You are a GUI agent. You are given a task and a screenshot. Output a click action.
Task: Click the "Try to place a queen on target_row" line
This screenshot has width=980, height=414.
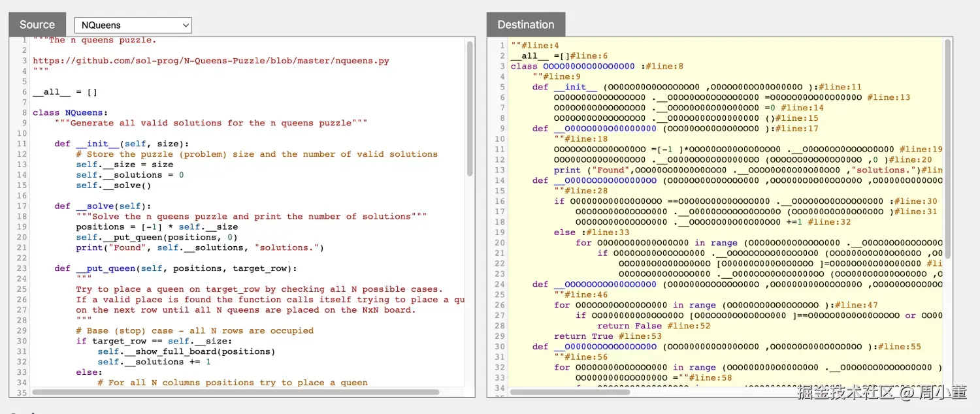coord(259,289)
